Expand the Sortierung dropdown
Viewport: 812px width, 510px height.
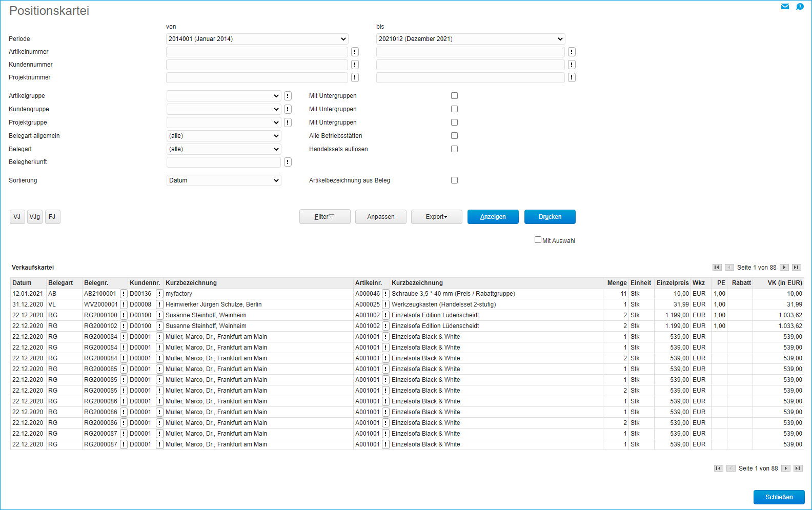[x=224, y=180]
